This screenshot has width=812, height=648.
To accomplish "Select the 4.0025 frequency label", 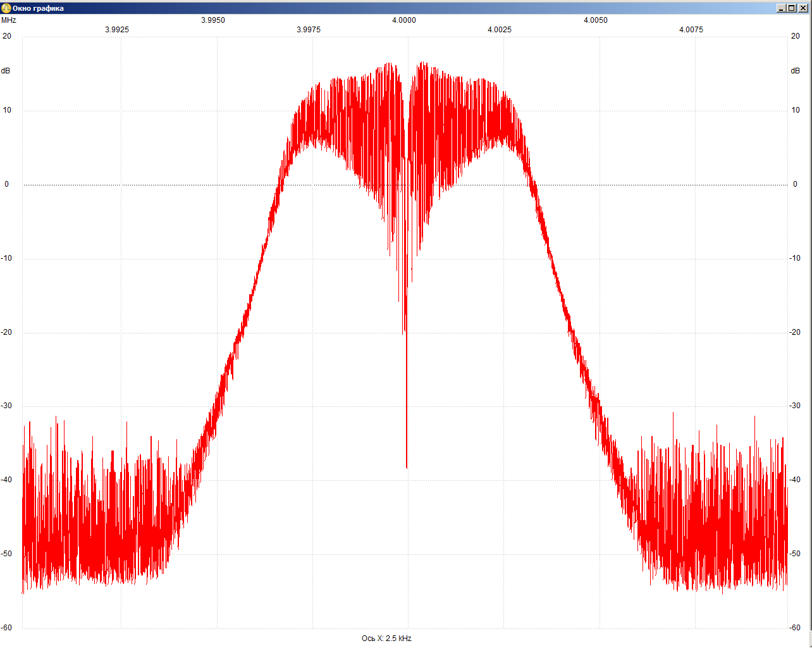I will (x=500, y=30).
